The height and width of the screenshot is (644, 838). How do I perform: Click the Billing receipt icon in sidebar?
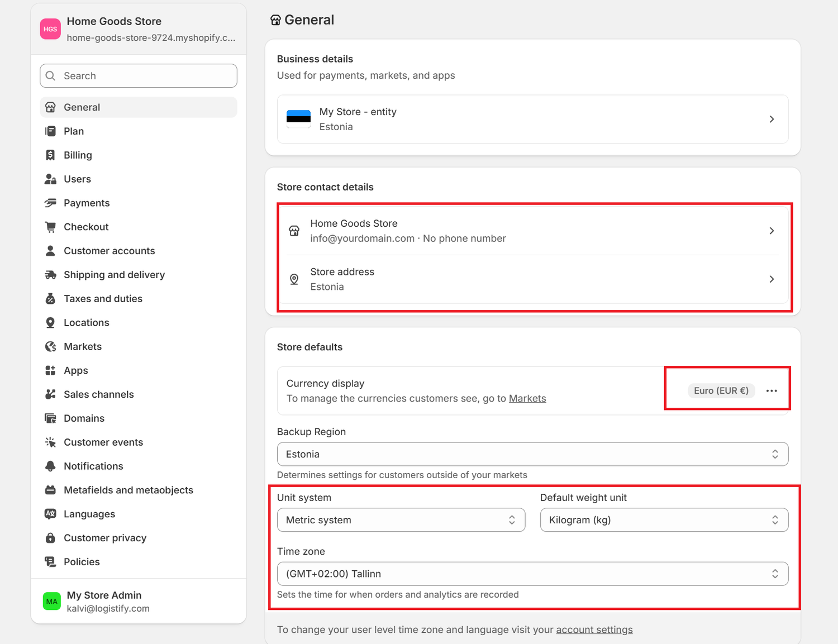50,155
